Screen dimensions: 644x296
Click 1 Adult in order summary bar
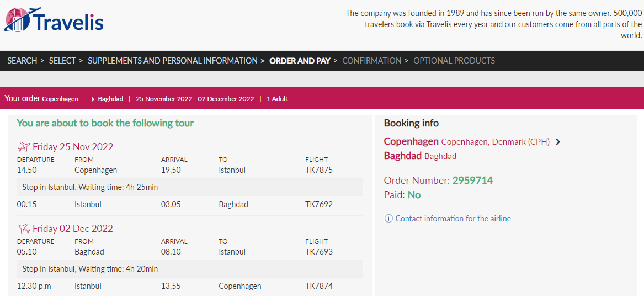(277, 99)
